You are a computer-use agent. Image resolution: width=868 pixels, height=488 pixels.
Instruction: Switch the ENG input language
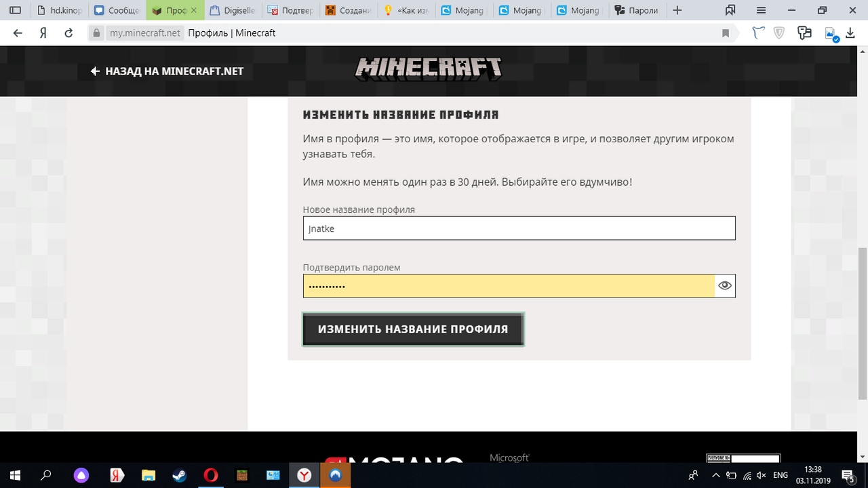tap(781, 475)
